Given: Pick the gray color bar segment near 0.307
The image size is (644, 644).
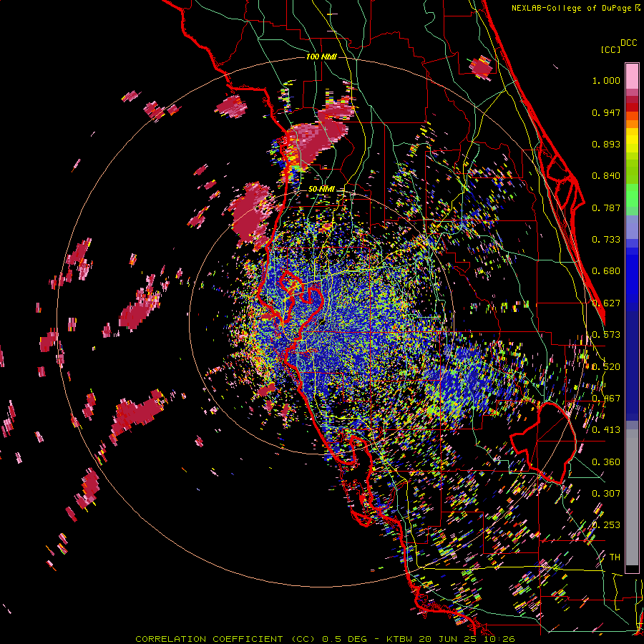Looking at the screenshot, I should 632,497.
